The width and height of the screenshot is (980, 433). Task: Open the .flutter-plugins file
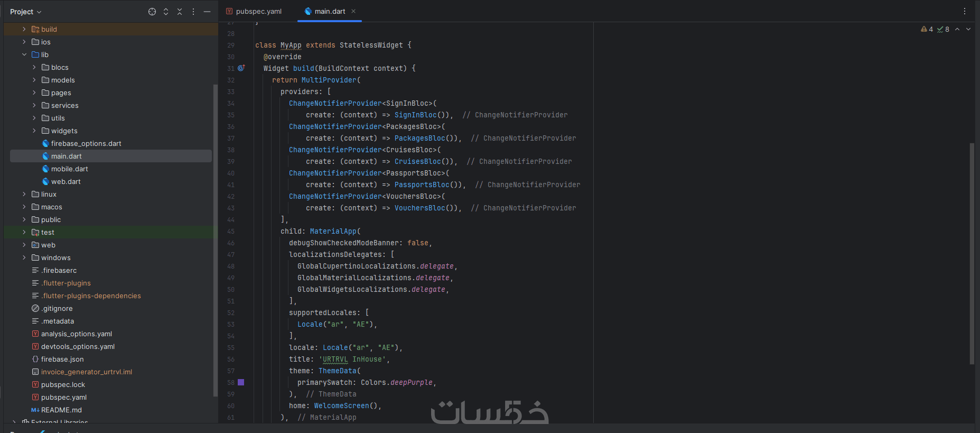click(x=66, y=283)
